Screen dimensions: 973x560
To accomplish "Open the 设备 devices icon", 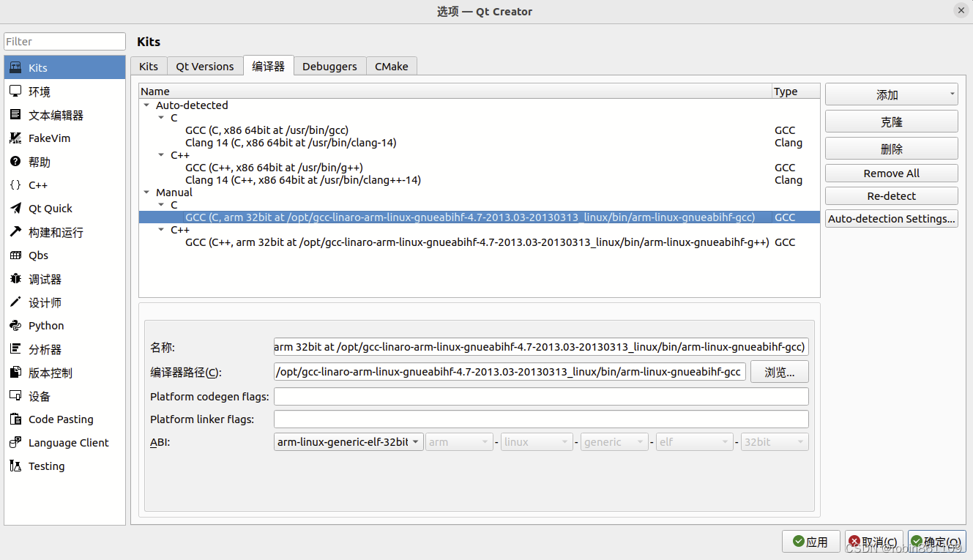I will pos(15,395).
